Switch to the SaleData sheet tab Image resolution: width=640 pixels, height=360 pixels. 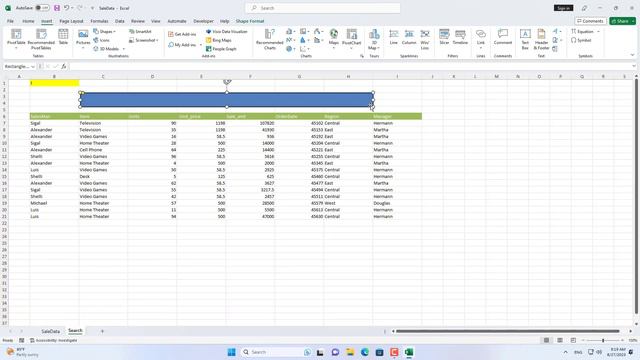pos(51,331)
